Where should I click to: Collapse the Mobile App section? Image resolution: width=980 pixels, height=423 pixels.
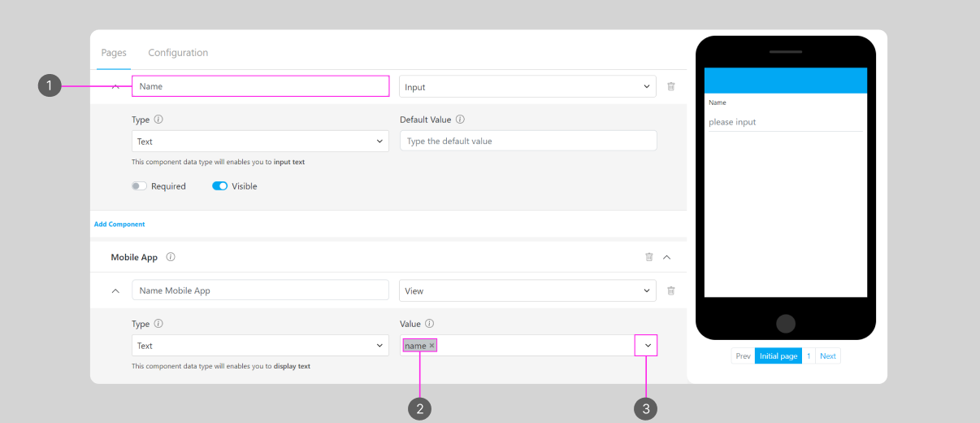667,257
